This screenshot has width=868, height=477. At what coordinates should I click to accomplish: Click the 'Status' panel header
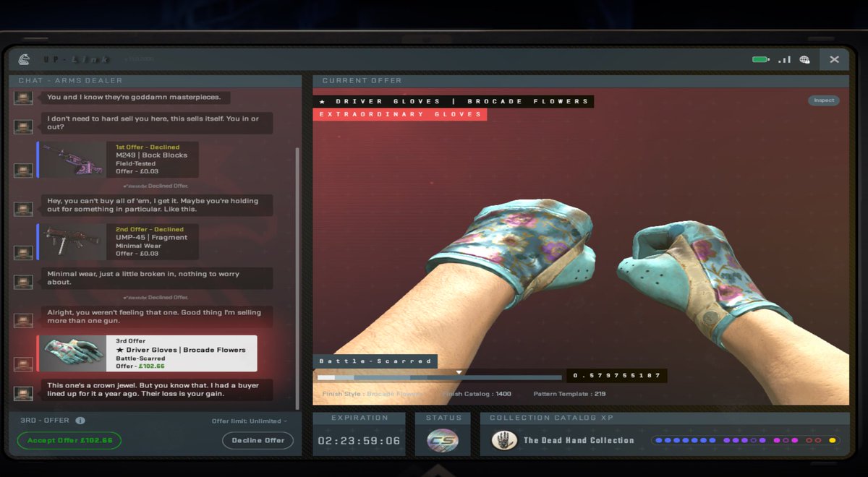point(443,418)
